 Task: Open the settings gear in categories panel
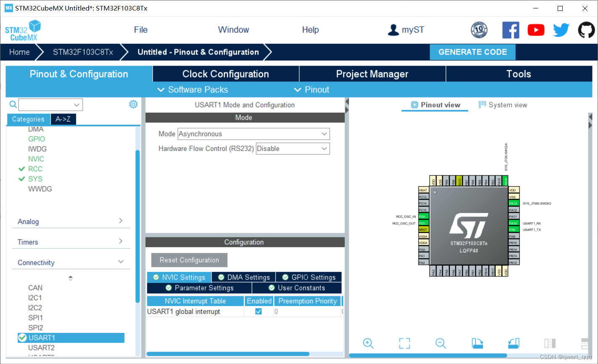coord(133,104)
